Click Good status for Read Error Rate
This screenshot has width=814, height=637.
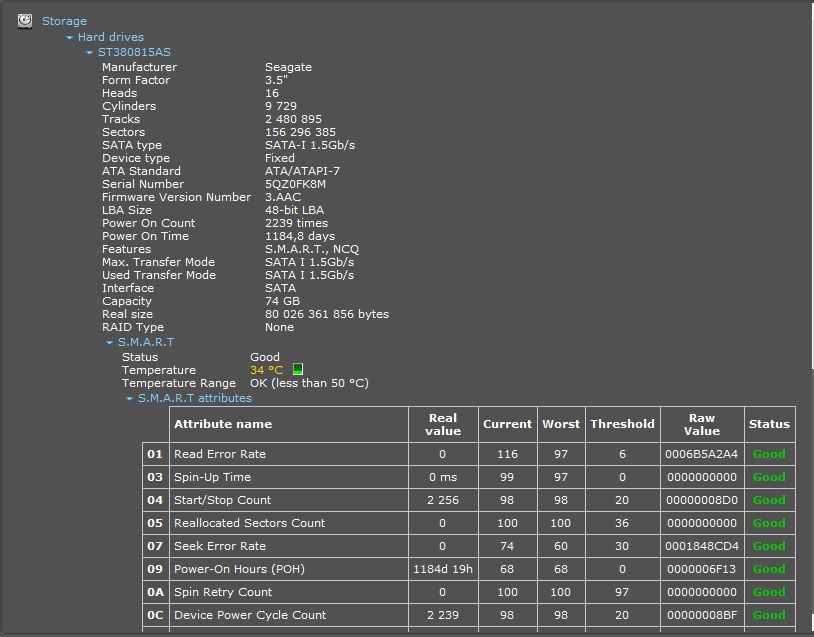coord(769,454)
